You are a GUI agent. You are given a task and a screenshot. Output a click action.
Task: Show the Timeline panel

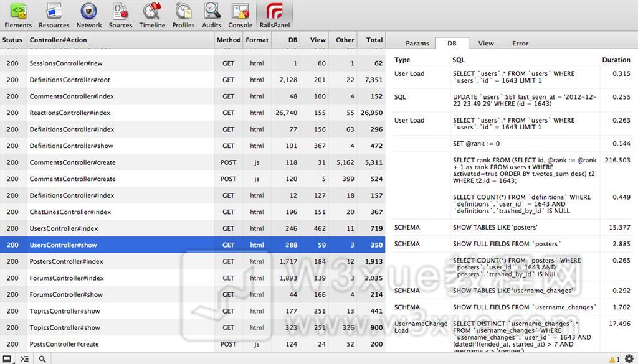coord(152,16)
